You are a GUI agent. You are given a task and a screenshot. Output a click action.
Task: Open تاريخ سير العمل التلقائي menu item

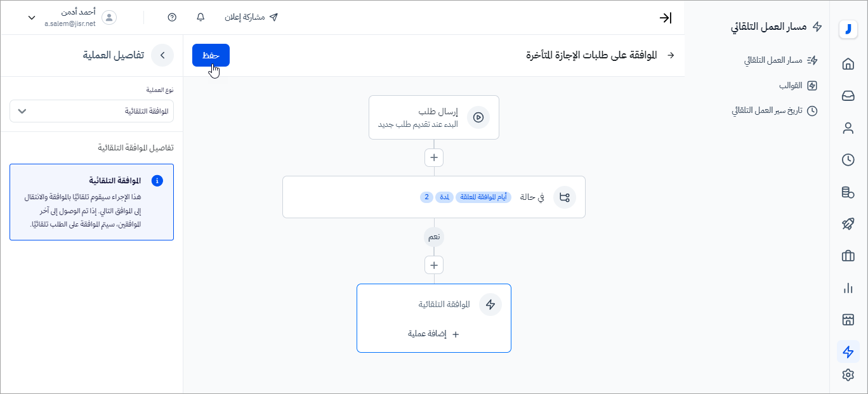tap(774, 110)
